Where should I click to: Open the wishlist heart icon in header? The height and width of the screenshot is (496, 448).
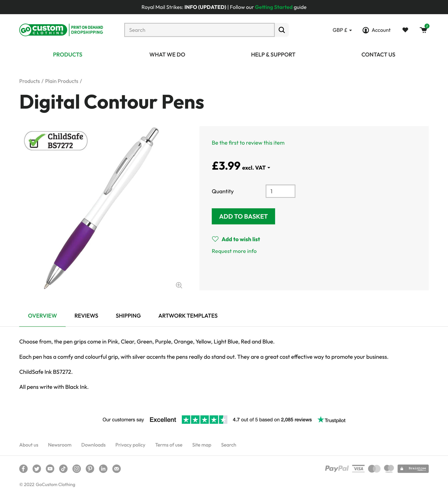click(405, 30)
